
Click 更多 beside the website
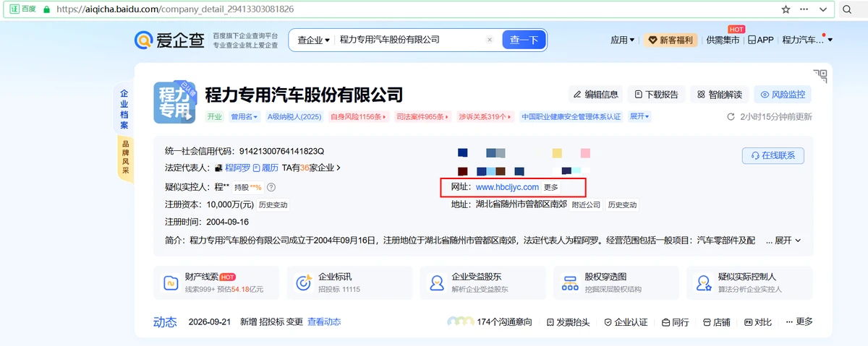(x=551, y=187)
